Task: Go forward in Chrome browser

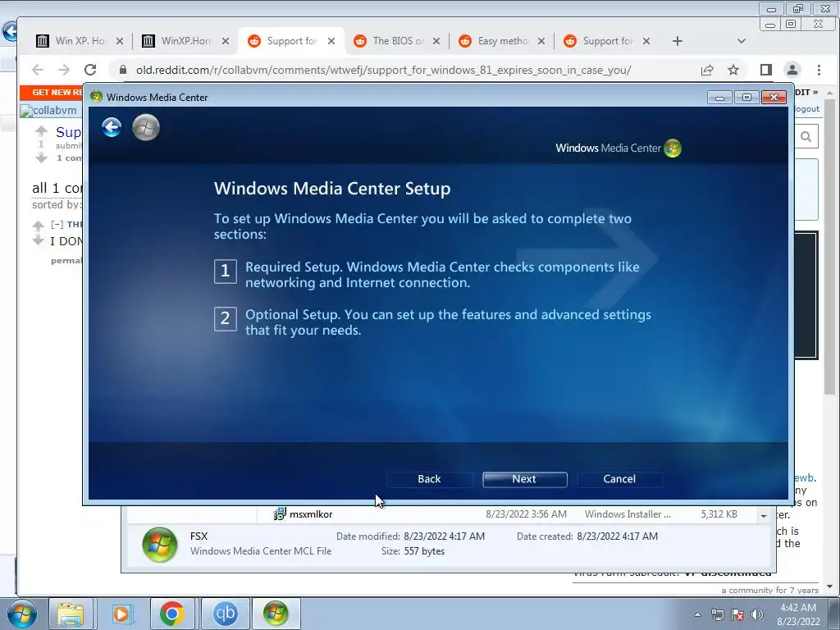Action: pos(64,70)
